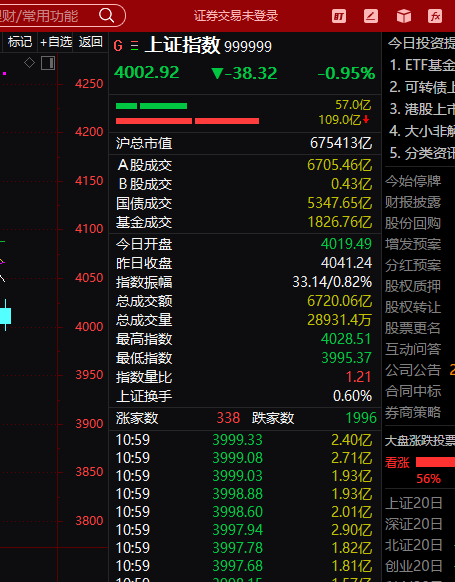455x582 pixels.
Task: Open the 3D cube icon in header
Action: pyautogui.click(x=404, y=16)
